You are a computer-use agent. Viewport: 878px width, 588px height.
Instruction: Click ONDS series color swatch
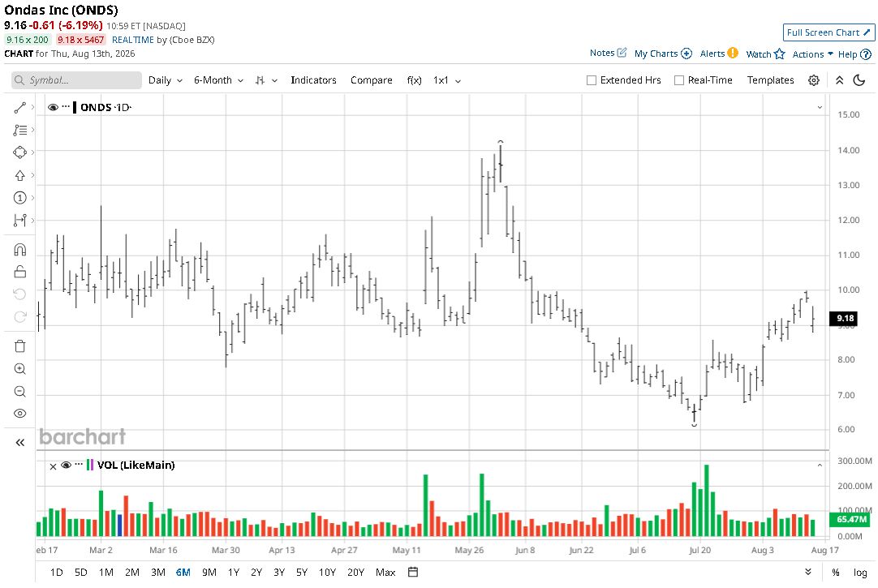point(75,107)
